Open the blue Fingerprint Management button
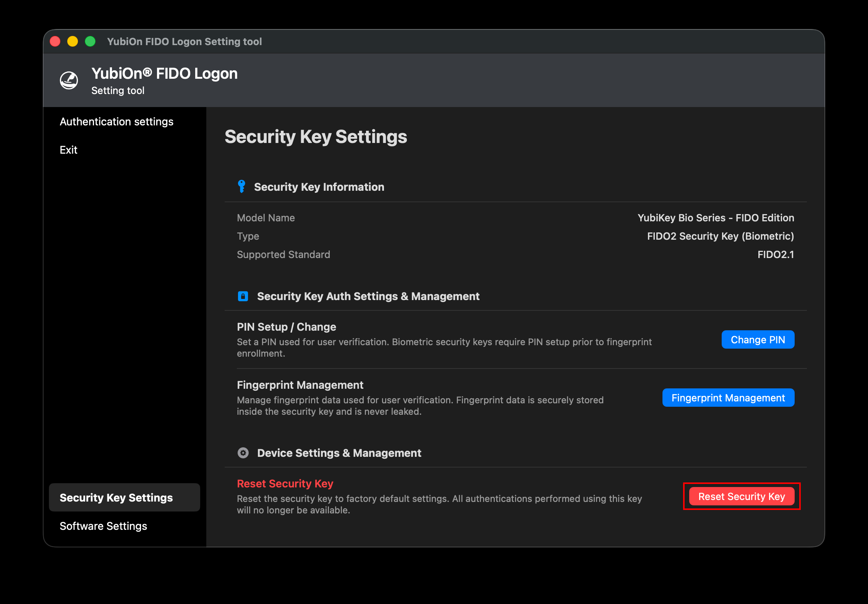The image size is (868, 604). coord(729,398)
